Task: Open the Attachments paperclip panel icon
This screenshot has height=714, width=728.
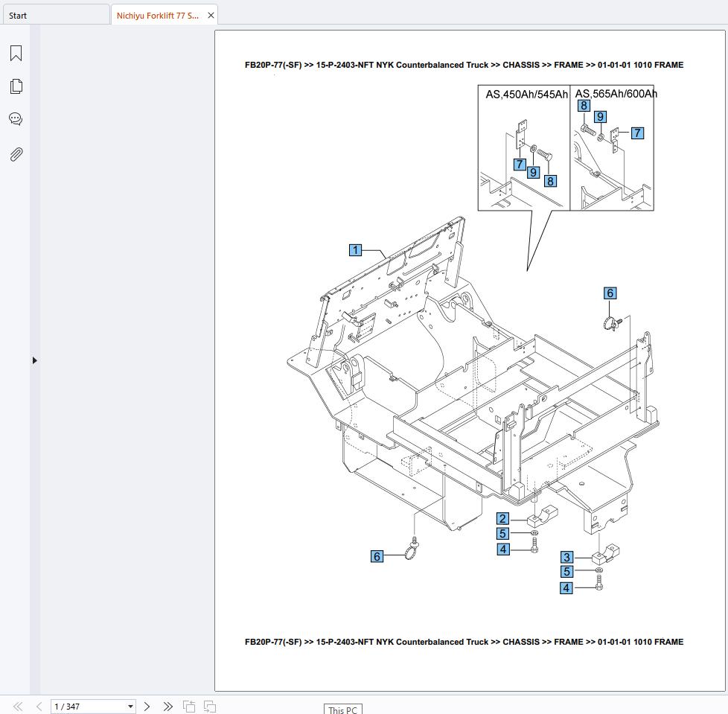Action: 16,154
